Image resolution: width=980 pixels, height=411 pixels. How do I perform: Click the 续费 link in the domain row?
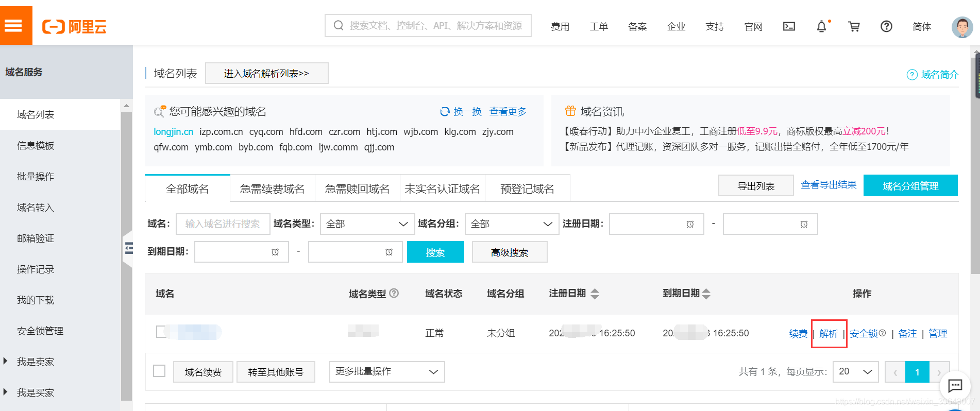[x=798, y=333]
